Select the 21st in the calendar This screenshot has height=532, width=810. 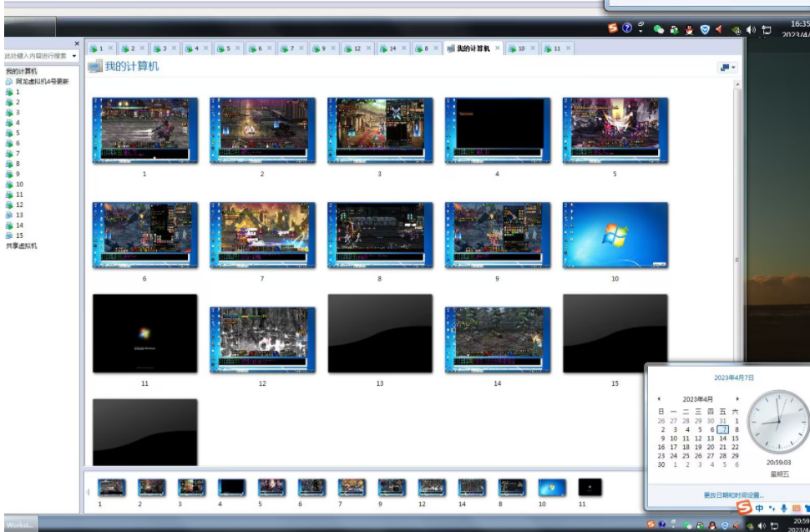point(722,447)
